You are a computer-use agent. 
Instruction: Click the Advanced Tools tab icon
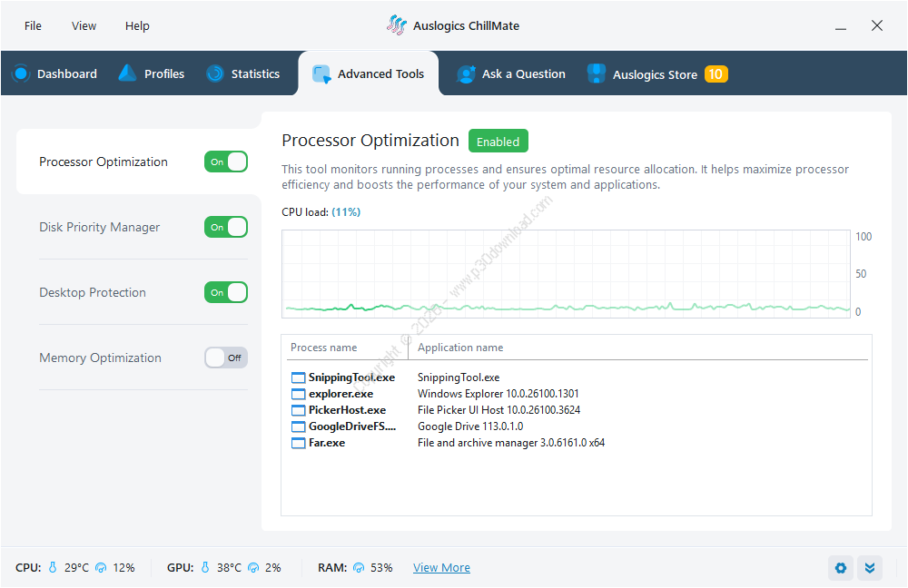click(x=321, y=74)
